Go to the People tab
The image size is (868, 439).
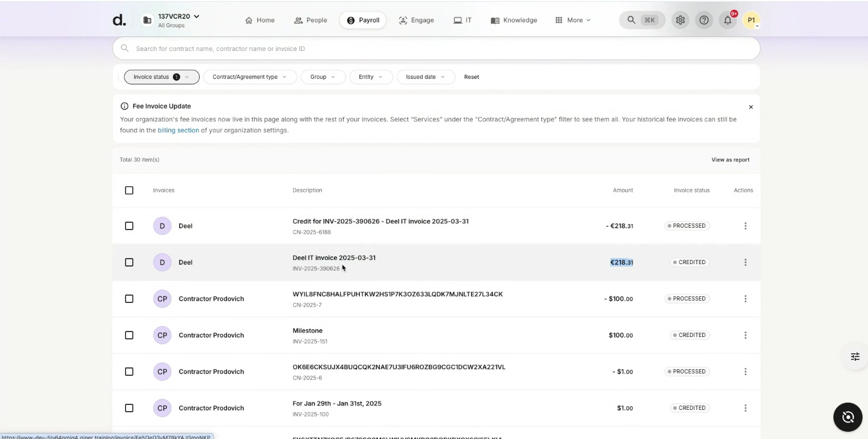[x=311, y=20]
